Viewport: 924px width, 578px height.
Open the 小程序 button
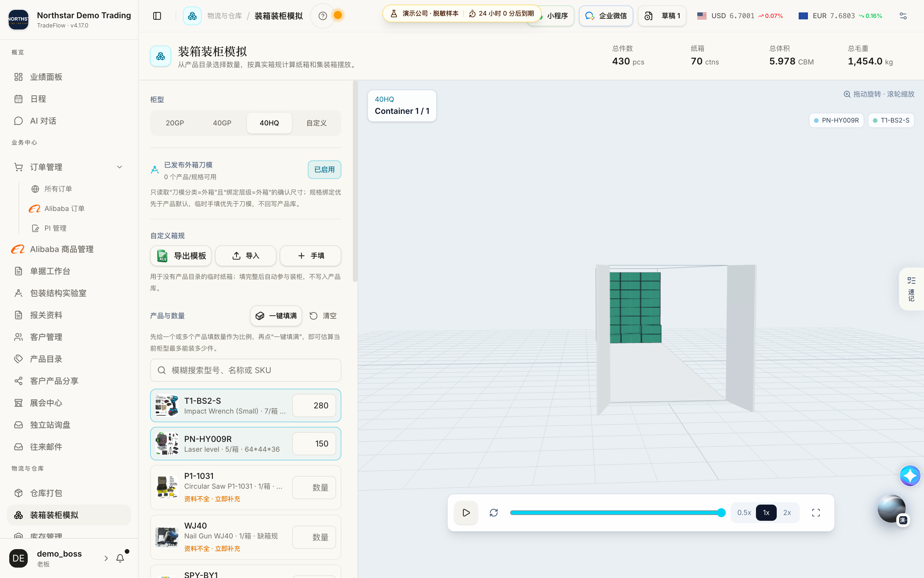[x=557, y=16]
